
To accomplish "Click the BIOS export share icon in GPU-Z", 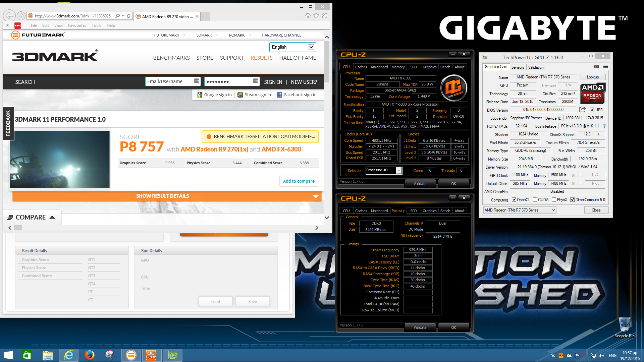I will point(583,110).
